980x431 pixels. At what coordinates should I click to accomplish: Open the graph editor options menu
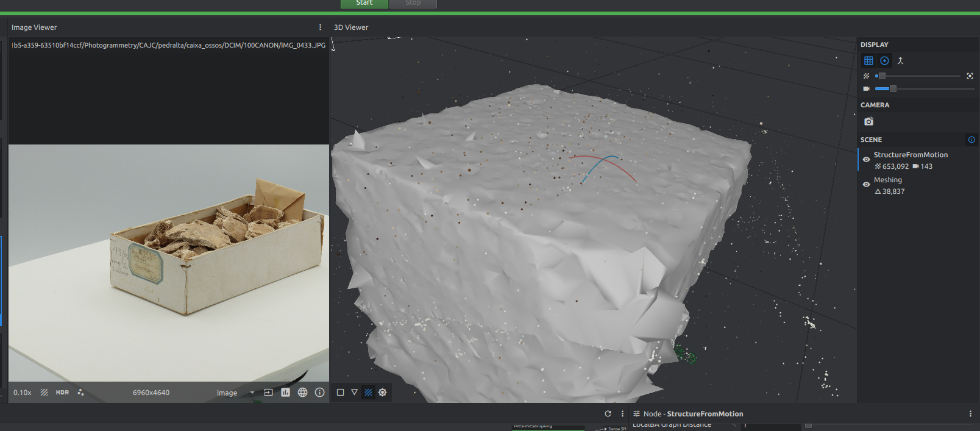pos(622,413)
